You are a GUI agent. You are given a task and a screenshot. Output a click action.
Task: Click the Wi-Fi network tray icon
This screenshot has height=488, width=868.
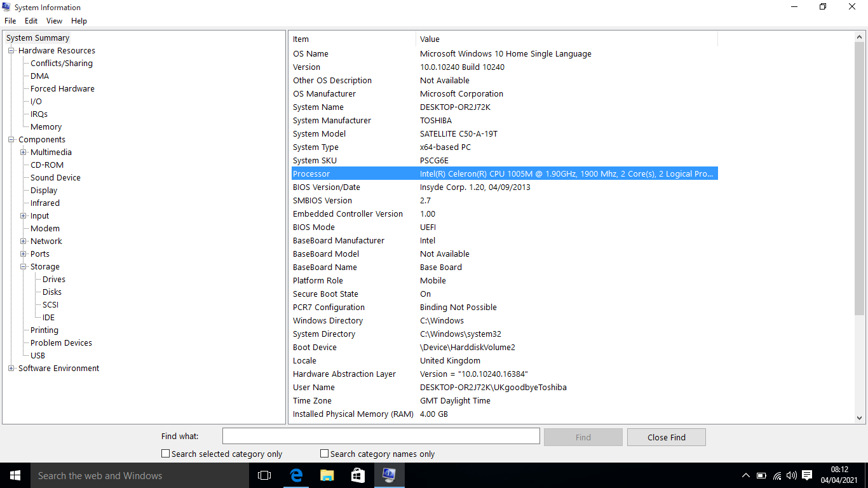pos(776,475)
